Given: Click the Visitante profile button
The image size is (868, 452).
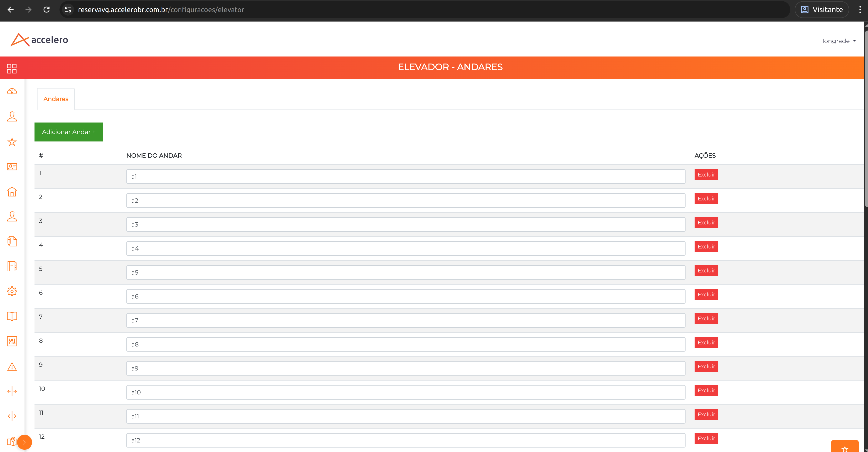Looking at the screenshot, I should 821,10.
